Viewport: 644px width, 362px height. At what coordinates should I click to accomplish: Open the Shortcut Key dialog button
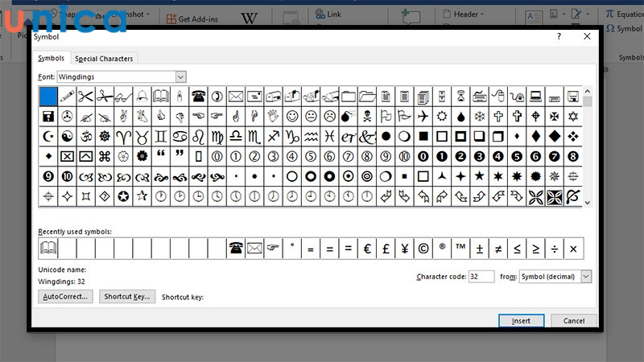127,296
